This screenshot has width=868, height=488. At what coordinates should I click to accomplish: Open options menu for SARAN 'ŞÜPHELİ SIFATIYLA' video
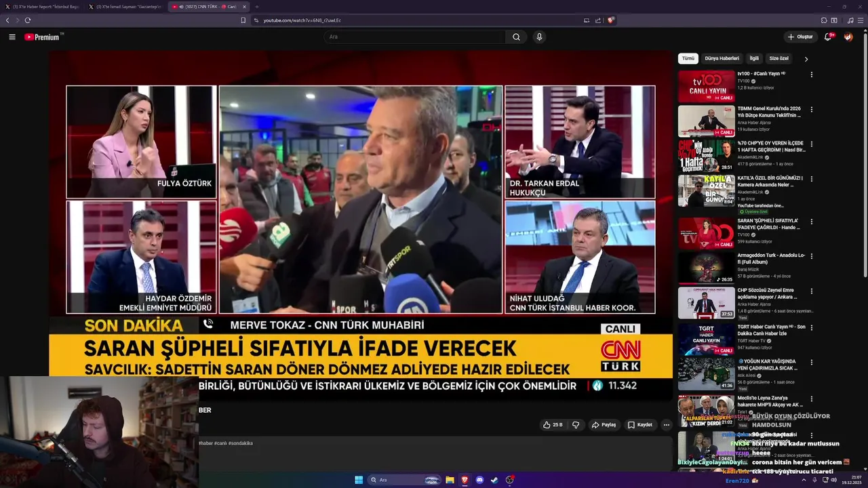[811, 221]
